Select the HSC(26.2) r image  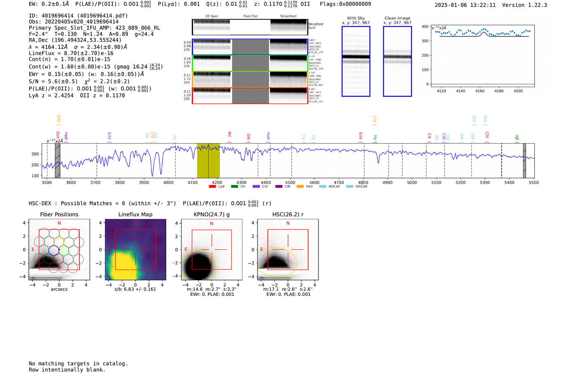pos(288,250)
